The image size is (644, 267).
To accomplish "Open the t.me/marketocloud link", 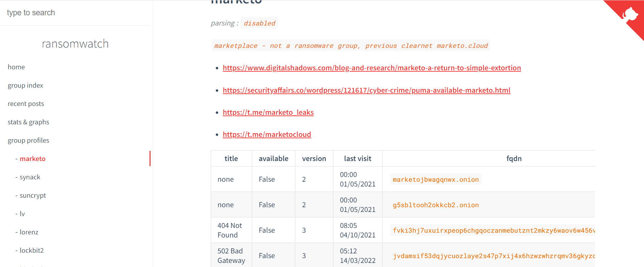I will pos(267,135).
